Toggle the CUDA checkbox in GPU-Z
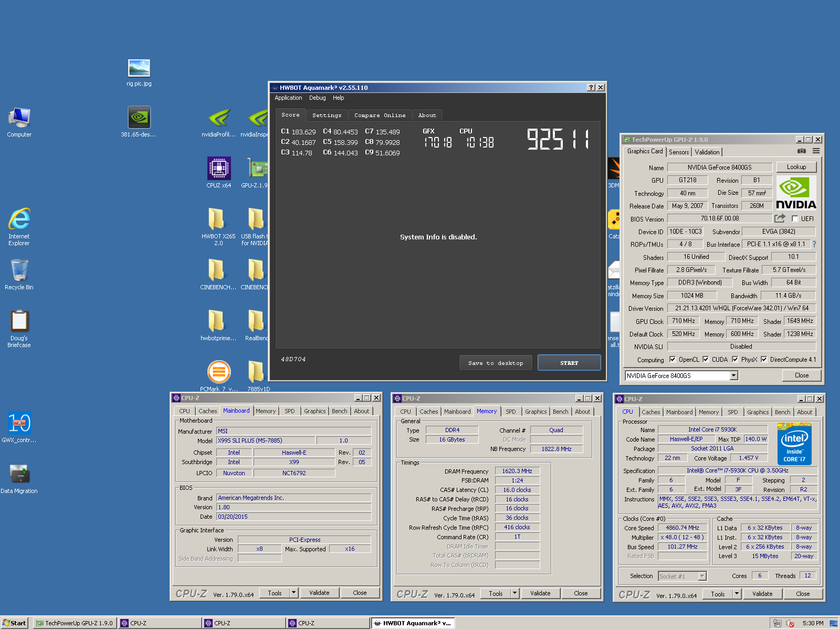The image size is (840, 630). coord(706,360)
